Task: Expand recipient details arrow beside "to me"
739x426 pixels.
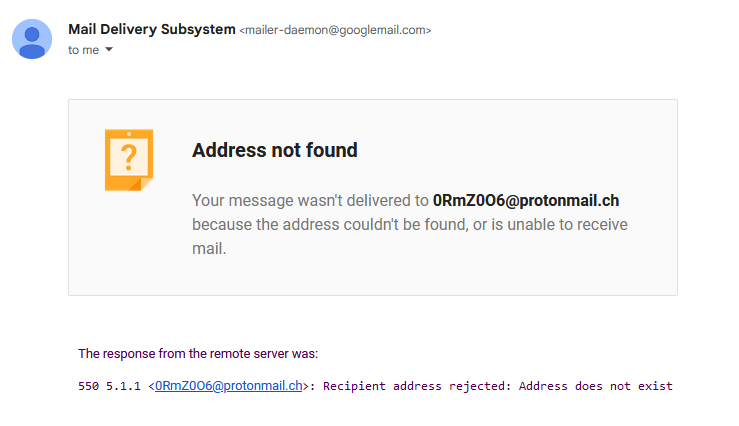Action: 109,49
